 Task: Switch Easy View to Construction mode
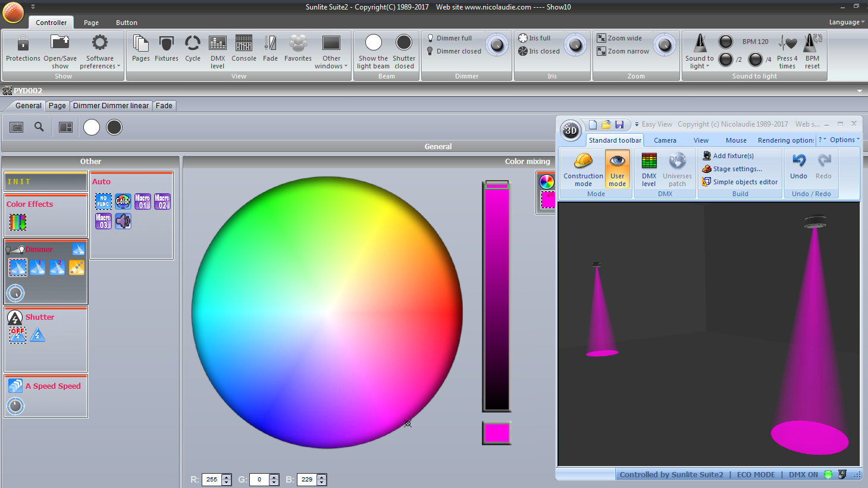pos(583,169)
